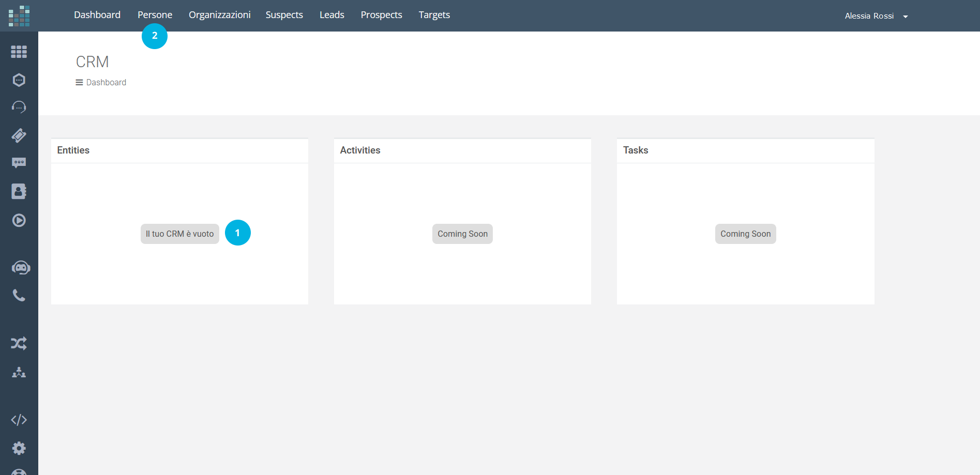Click the Alessia Rossi user name
This screenshot has width=980, height=475.
click(869, 16)
